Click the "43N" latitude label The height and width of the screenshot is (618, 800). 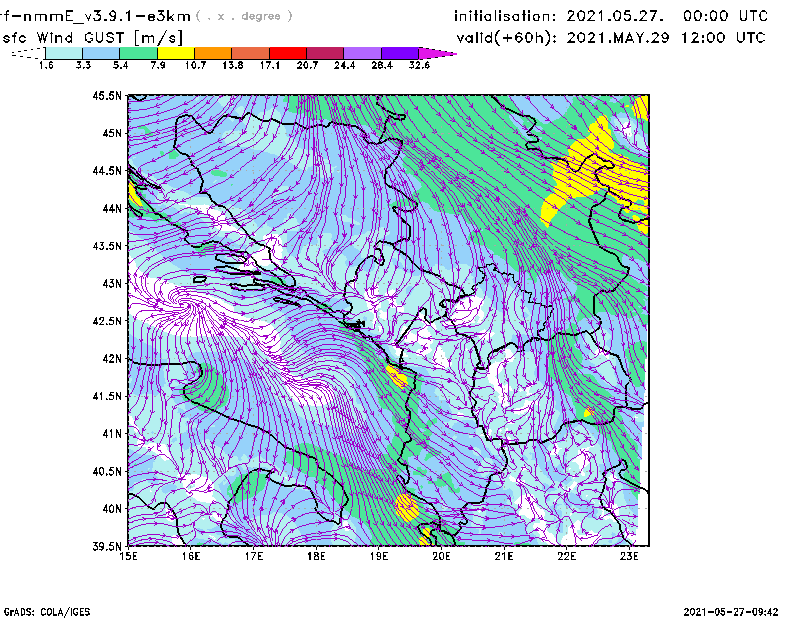point(112,283)
